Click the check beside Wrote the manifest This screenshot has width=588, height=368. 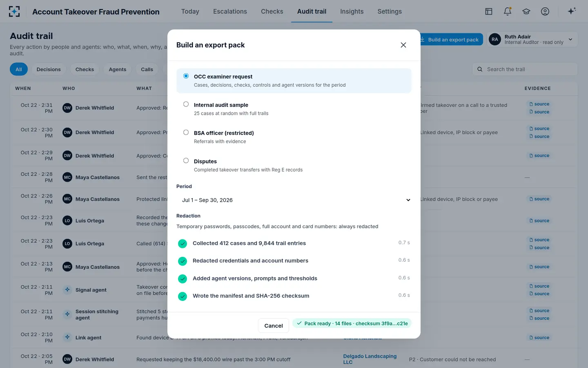tap(183, 296)
